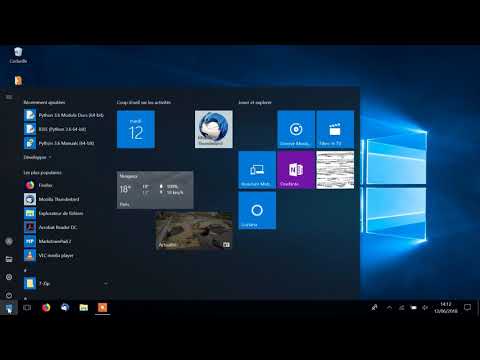The height and width of the screenshot is (360, 480).
Task: Click the battery tray icon
Action: pyautogui.click(x=414, y=308)
